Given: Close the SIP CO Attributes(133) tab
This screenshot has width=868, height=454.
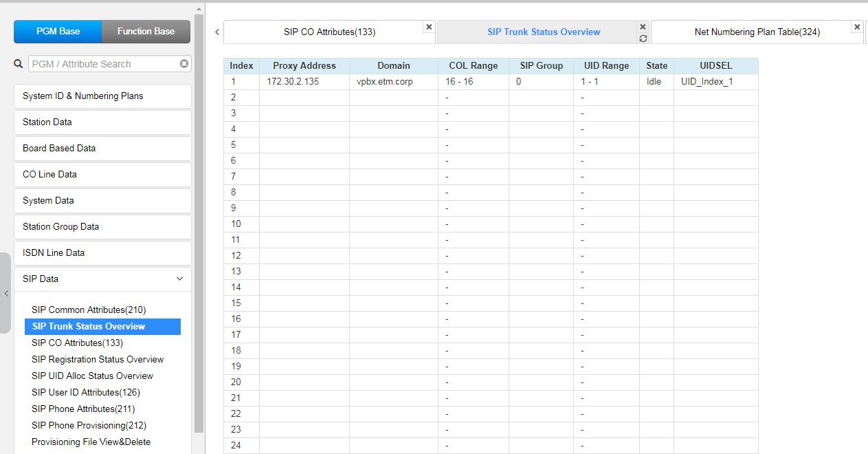Looking at the screenshot, I should pos(429,27).
